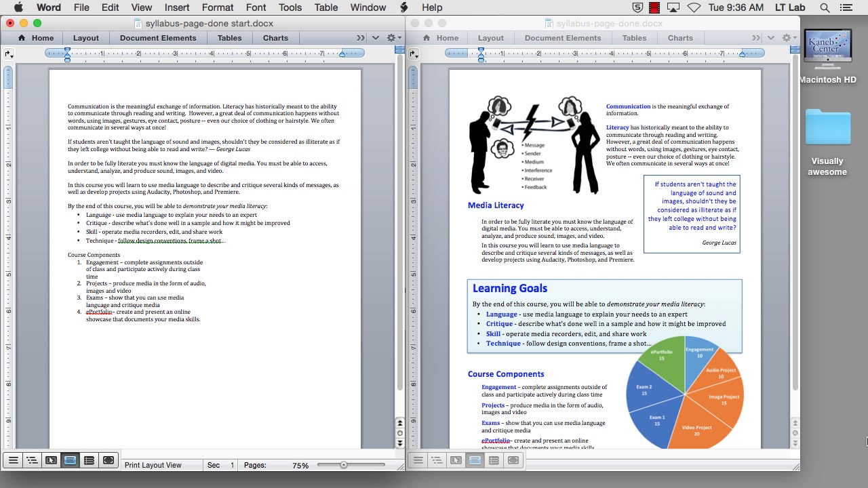Select the Macintosh HD desktop icon

(x=828, y=57)
